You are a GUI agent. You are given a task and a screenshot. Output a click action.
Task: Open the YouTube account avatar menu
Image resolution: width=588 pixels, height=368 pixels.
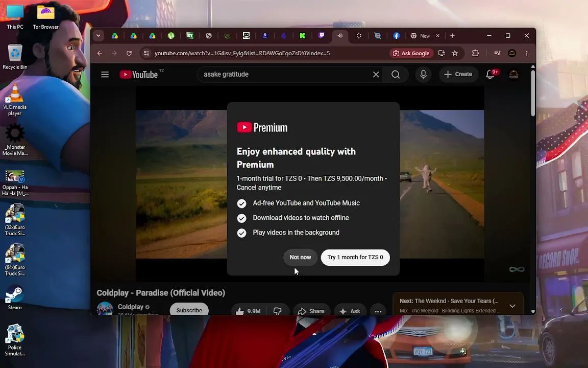coord(513,74)
